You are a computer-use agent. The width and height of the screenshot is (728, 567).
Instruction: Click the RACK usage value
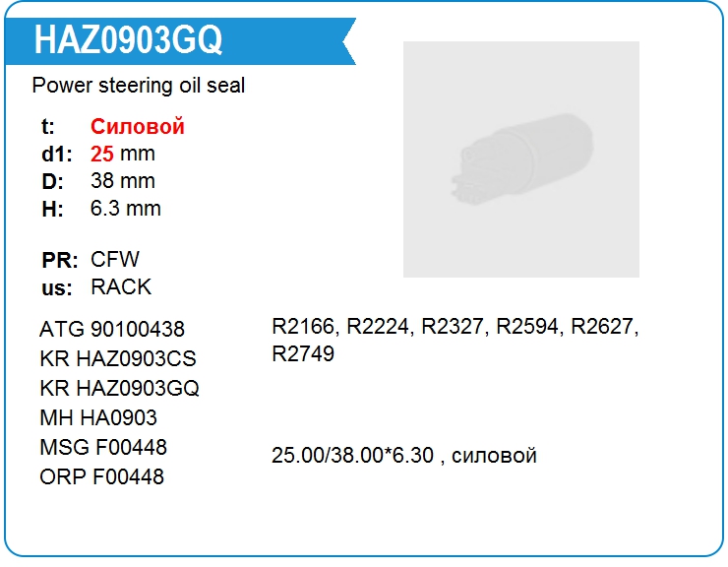(x=121, y=286)
